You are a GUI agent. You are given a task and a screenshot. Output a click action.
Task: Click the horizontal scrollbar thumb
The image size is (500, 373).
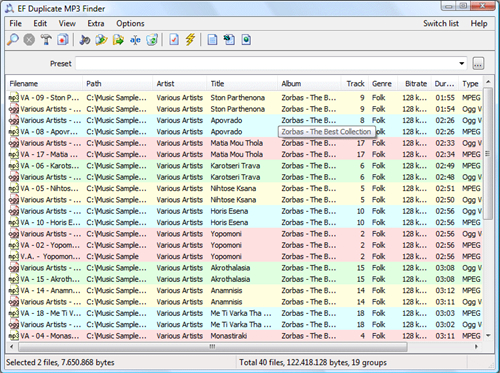pos(212,347)
